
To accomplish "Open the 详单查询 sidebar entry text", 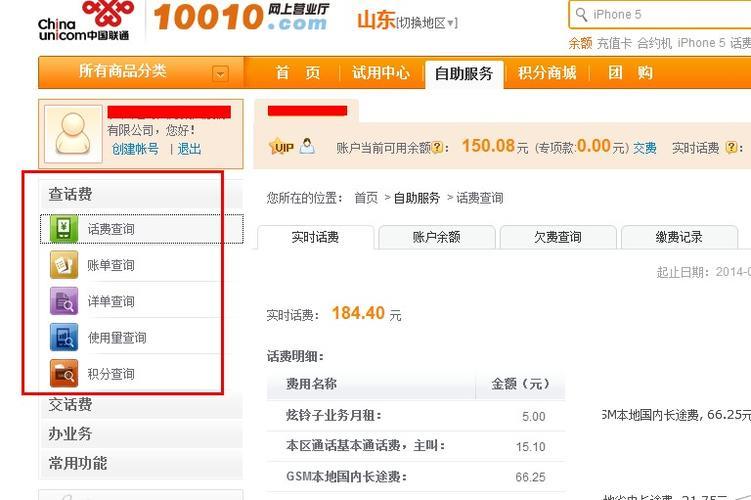I will [x=111, y=301].
